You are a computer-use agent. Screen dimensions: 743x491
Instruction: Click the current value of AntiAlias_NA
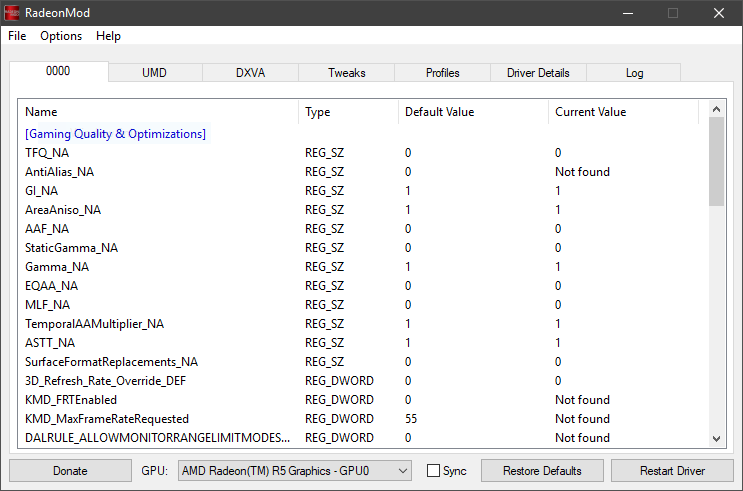[x=582, y=172]
